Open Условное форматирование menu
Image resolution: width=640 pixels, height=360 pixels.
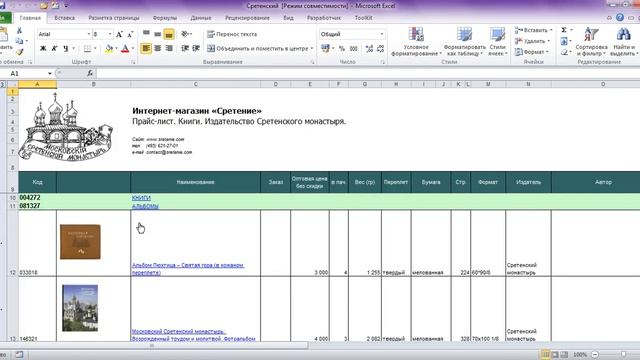[x=416, y=41]
